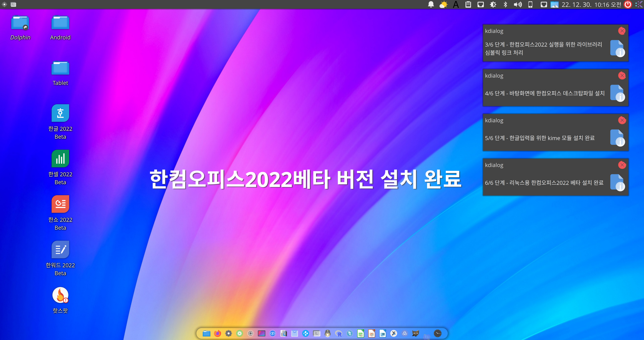Open the application launcher in top-left panel
This screenshot has height=340, width=644.
(5, 5)
